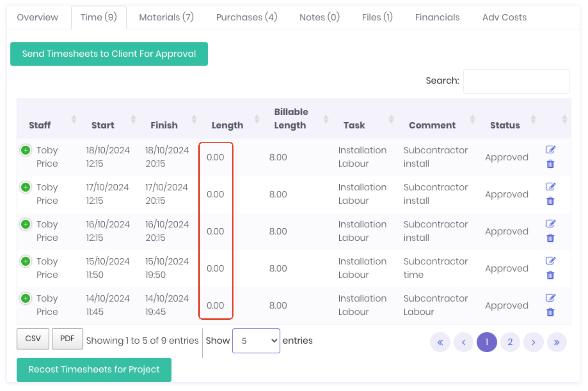Click inside the Search field

coord(516,81)
